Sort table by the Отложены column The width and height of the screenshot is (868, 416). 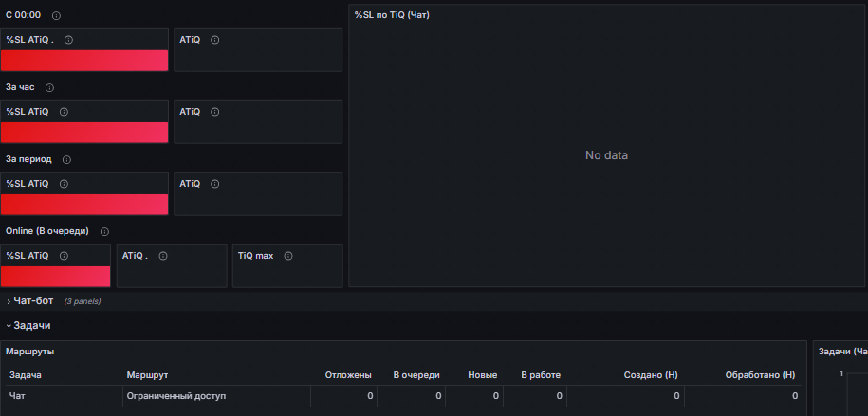pyautogui.click(x=347, y=376)
